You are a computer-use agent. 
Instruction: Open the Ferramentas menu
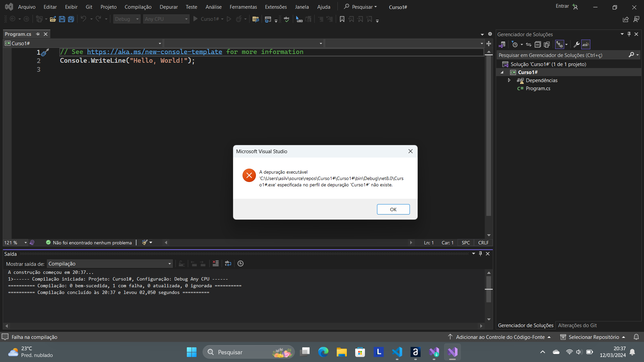coord(243,7)
